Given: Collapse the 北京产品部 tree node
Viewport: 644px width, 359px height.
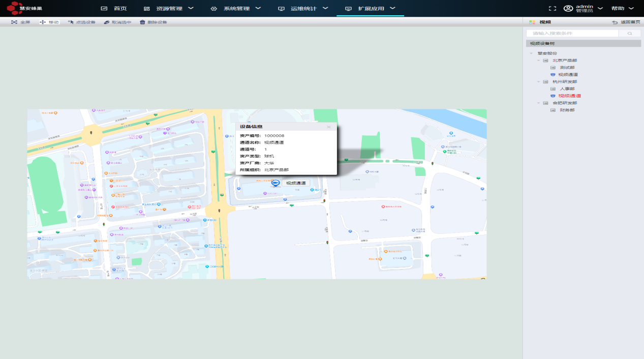Looking at the screenshot, I should click(x=538, y=61).
